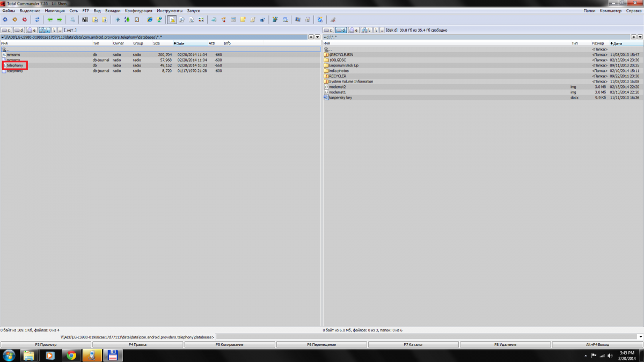This screenshot has width=644, height=362.
Task: Open the right panel directory history arrow
Action: pyautogui.click(x=640, y=37)
